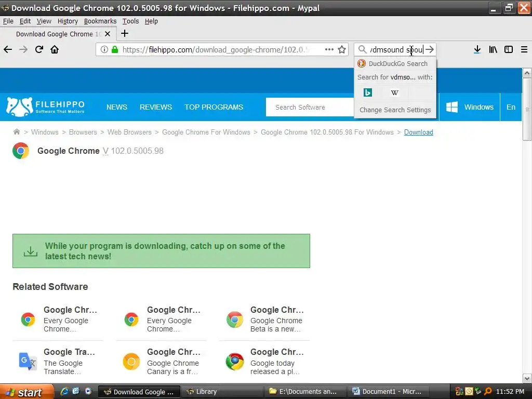Click the vdmsound search text field
Screen dimensions: 532x399
point(396,49)
